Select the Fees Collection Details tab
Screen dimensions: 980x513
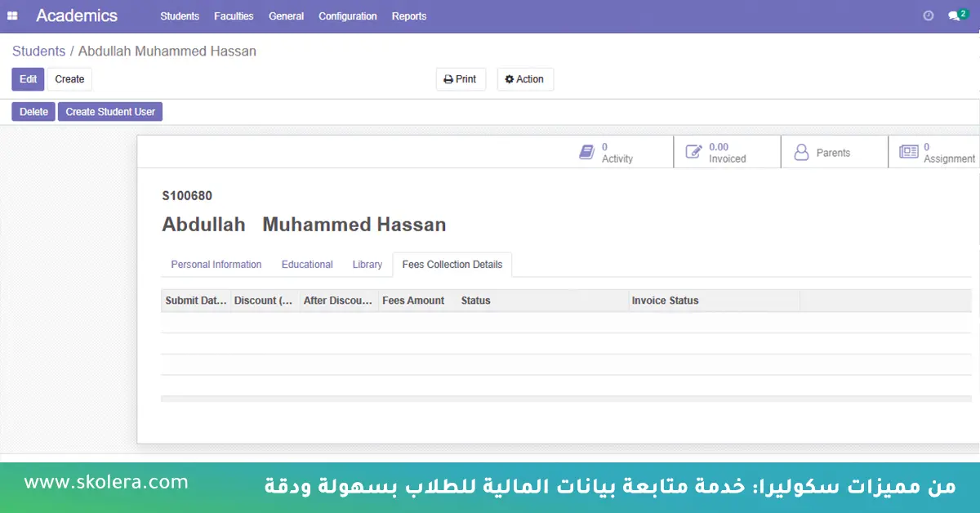(x=452, y=265)
